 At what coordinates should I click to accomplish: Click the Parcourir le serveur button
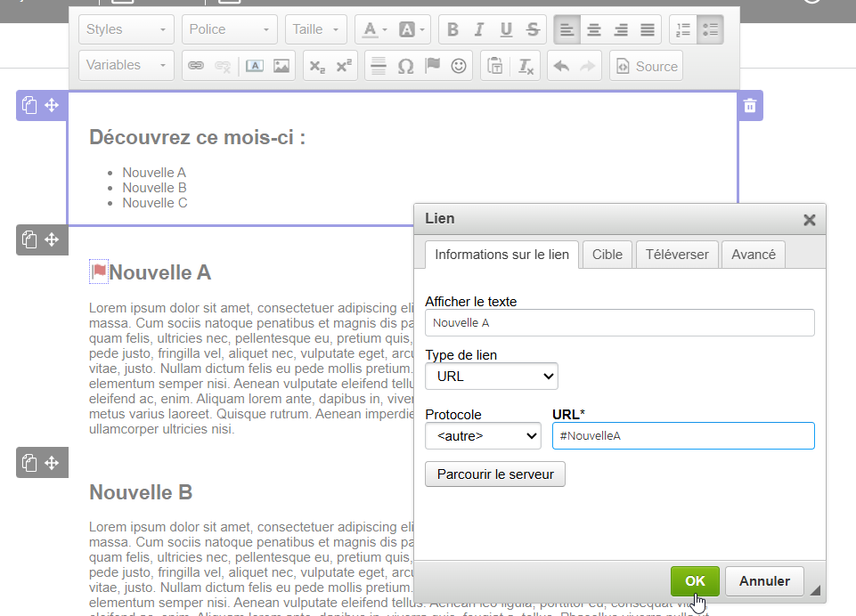[x=495, y=474]
